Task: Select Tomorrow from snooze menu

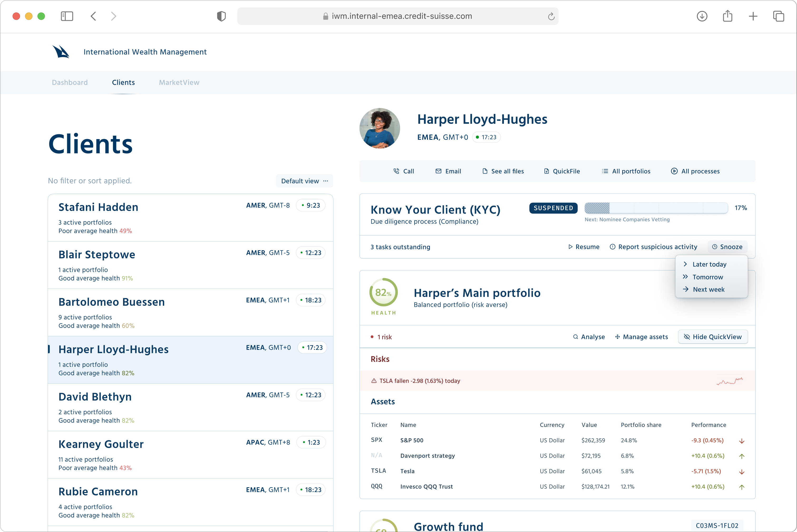Action: (x=707, y=277)
